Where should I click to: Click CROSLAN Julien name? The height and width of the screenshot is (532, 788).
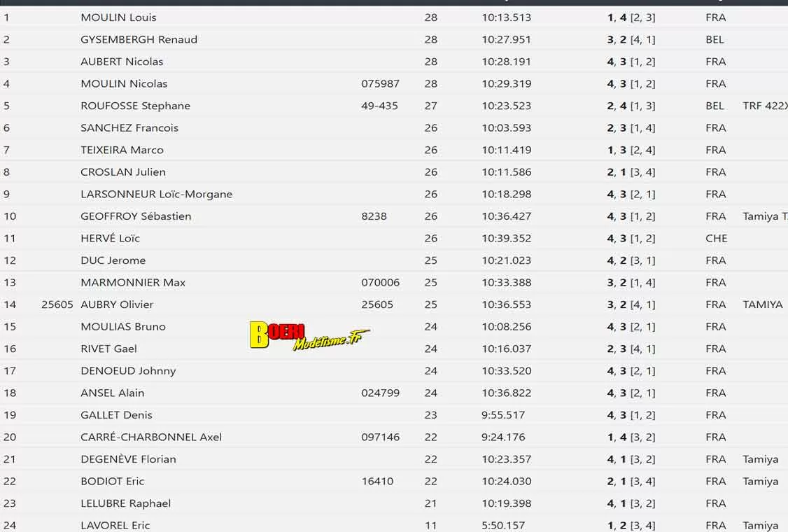123,172
